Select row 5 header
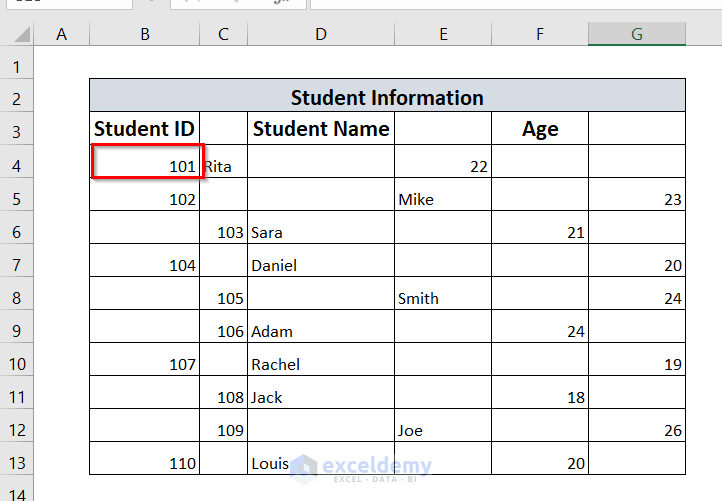Image resolution: width=722 pixels, height=501 pixels. tap(17, 195)
